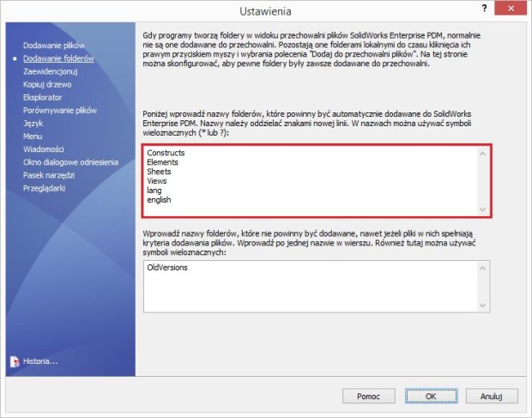532x418 pixels.
Task: Select Porównywanie plików in sidebar
Action: (60, 110)
